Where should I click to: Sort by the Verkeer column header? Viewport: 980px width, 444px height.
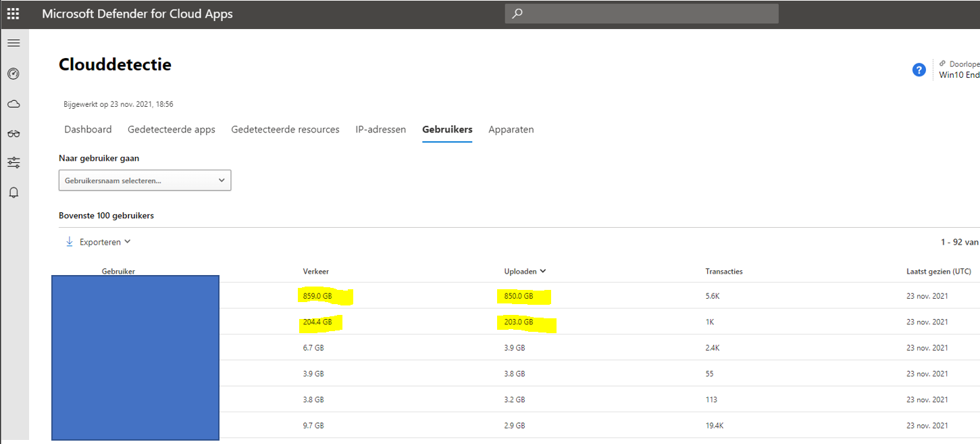[x=315, y=271]
